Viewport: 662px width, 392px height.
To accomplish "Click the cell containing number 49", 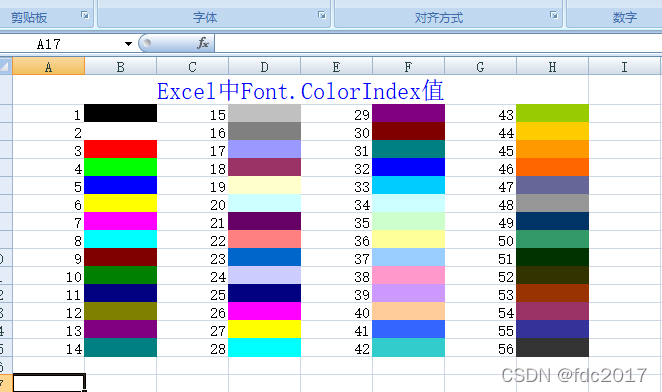I will click(x=480, y=221).
